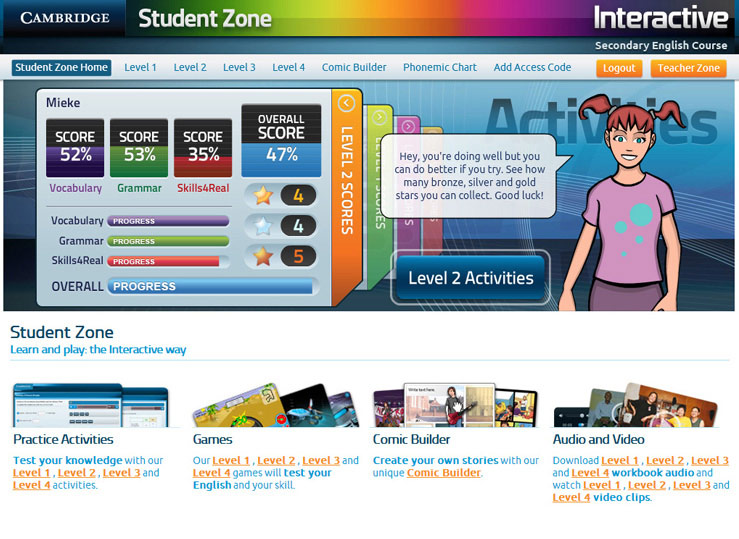Click the Student Zone header title
This screenshot has width=739, height=539.
pos(205,19)
